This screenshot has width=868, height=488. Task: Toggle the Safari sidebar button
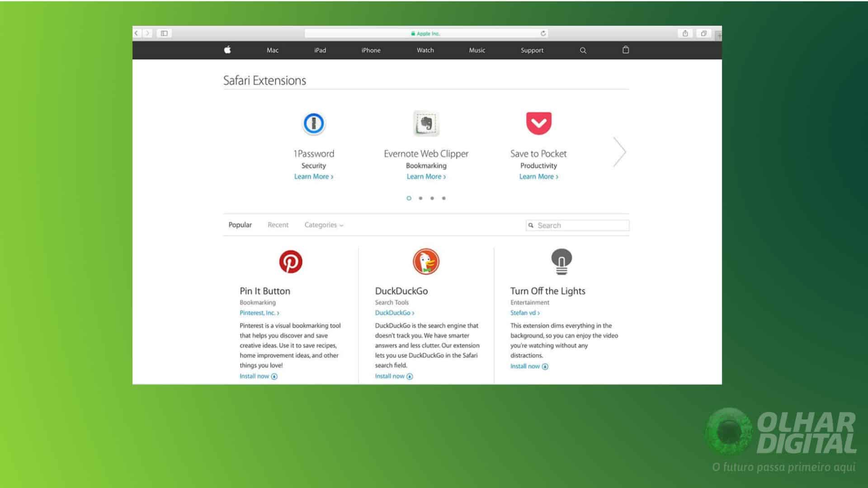tap(164, 33)
